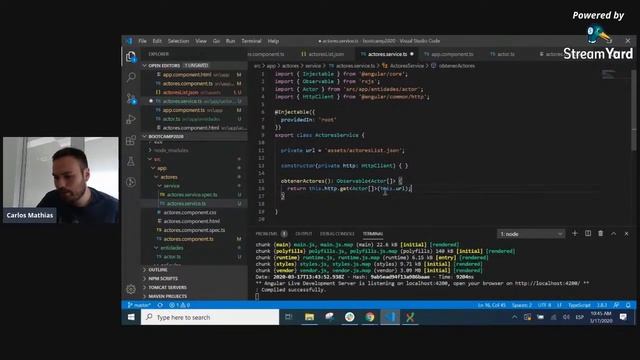Viewport: 640px width, 360px height.
Task: Click the feedback icon in the status bar
Action: click(x=616, y=305)
